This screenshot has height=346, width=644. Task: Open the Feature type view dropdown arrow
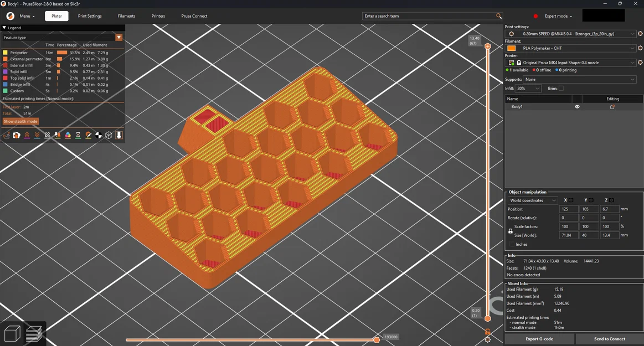coord(119,37)
